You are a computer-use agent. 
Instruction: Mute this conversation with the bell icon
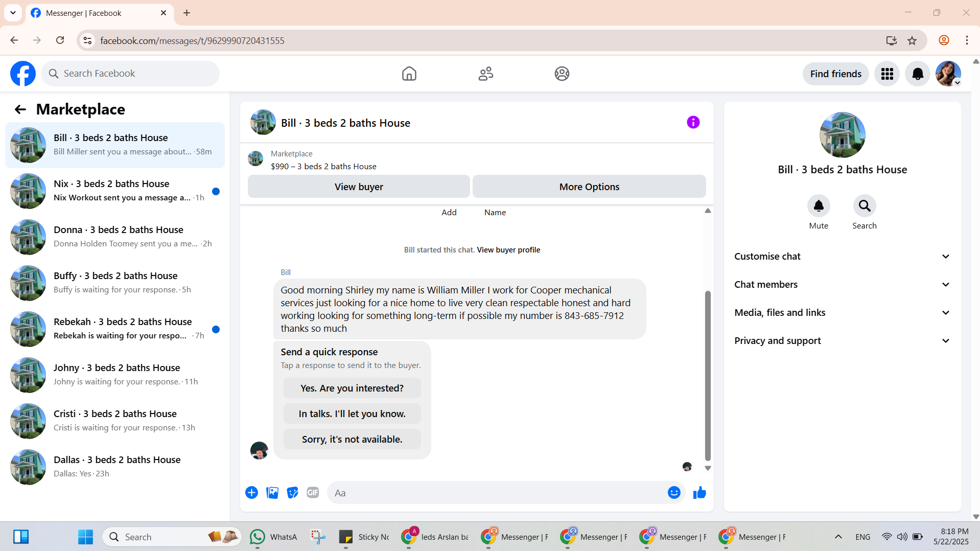click(x=819, y=206)
